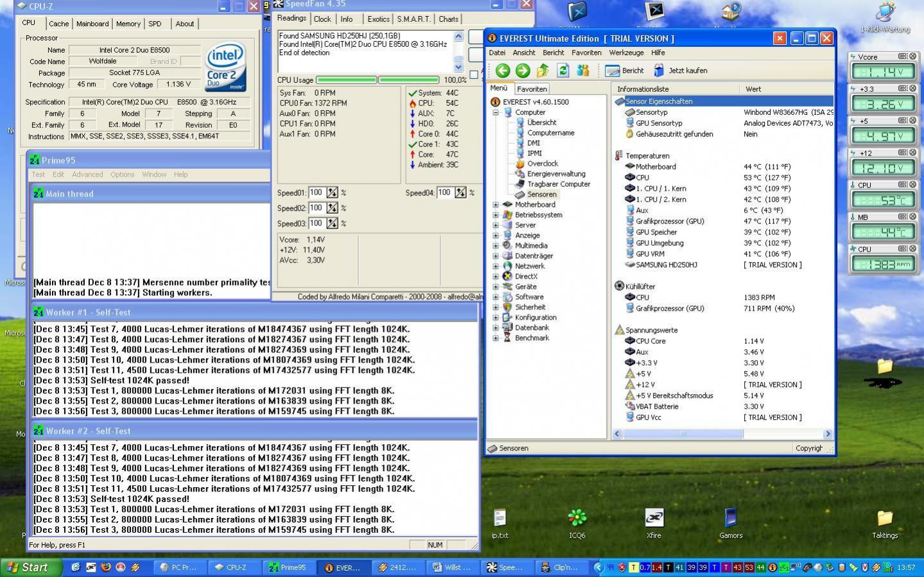Open ip.txt desktop file icon

tap(500, 523)
